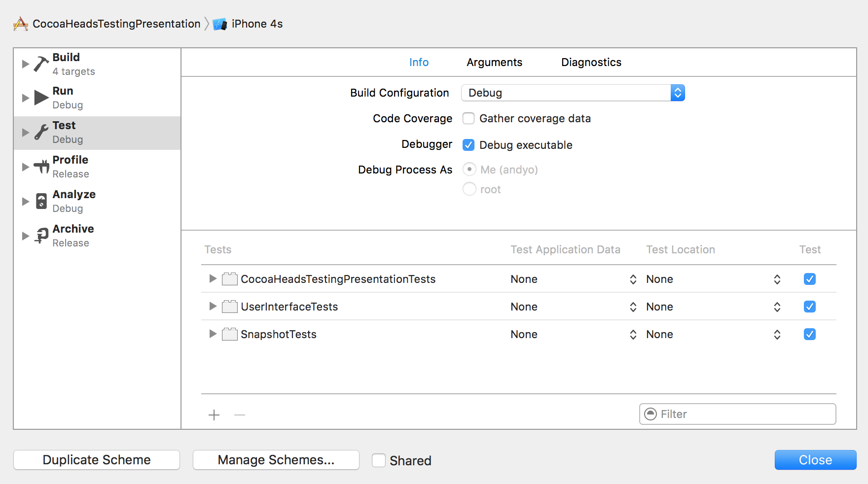This screenshot has height=484, width=868.
Task: Select the CocoaHeadsTestingPresentationTests name text
Action: (x=338, y=279)
